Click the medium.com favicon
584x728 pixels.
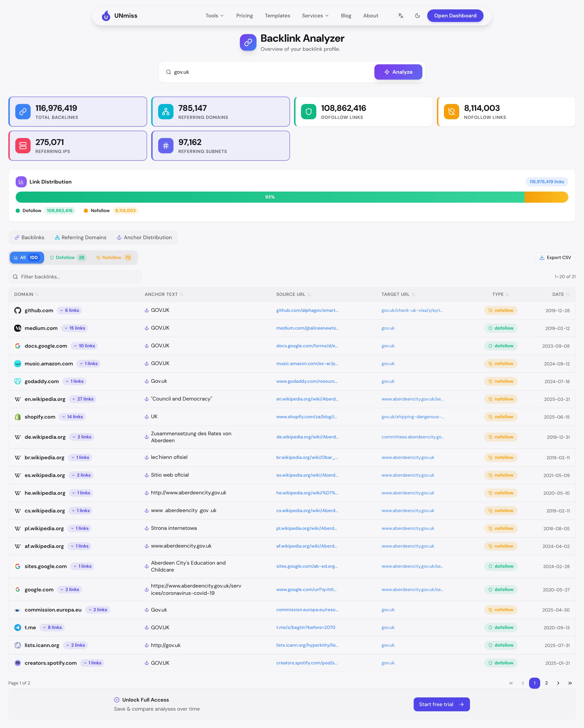tap(18, 328)
